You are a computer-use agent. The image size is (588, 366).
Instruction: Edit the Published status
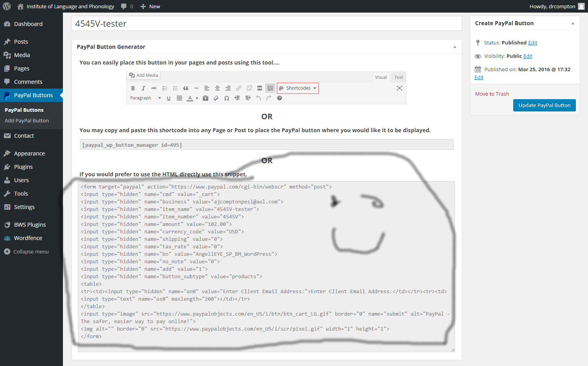click(x=533, y=43)
